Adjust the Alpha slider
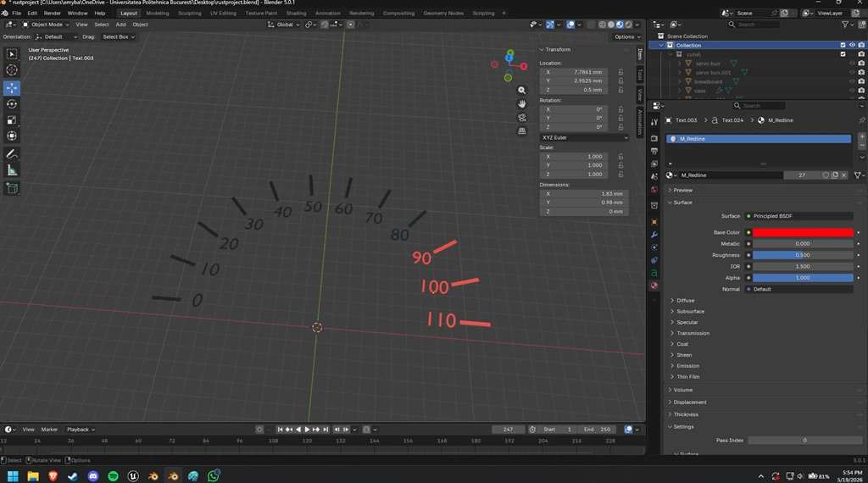868x483 pixels. click(803, 278)
